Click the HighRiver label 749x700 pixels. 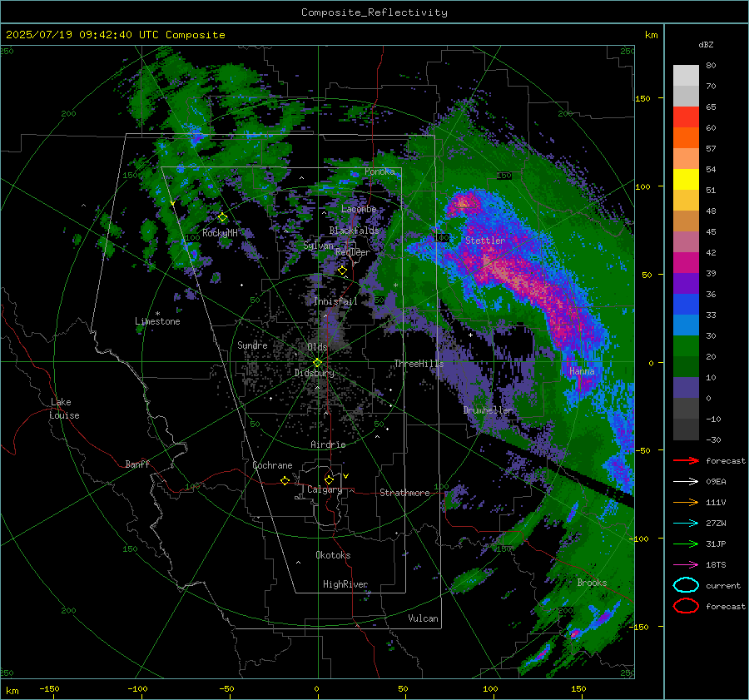pyautogui.click(x=345, y=584)
